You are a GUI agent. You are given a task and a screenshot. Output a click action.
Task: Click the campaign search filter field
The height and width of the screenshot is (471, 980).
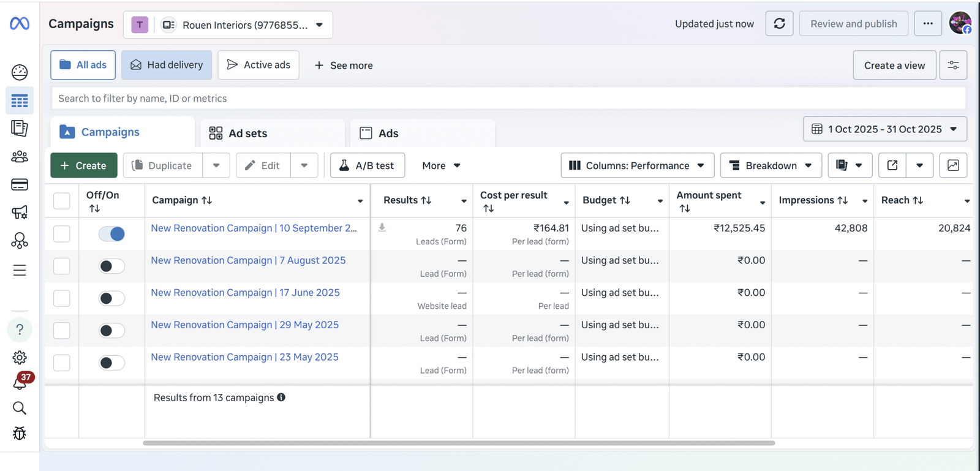[508, 98]
